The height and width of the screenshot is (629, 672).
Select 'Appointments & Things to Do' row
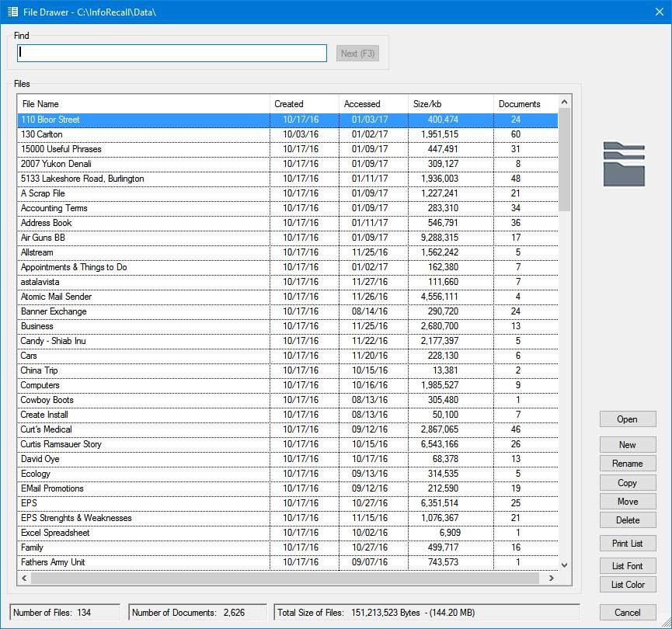pos(287,267)
